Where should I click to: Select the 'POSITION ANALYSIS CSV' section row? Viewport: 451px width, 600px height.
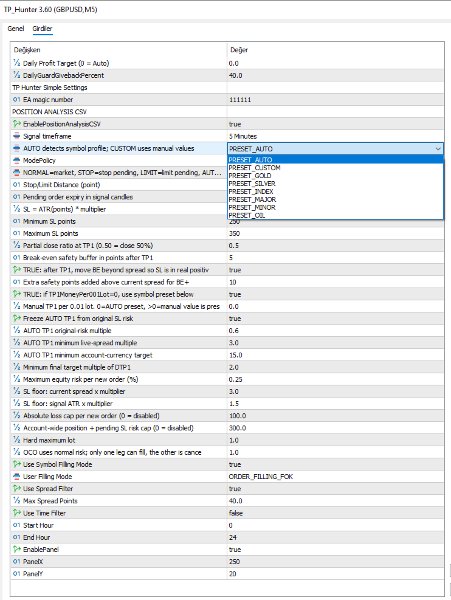227,112
